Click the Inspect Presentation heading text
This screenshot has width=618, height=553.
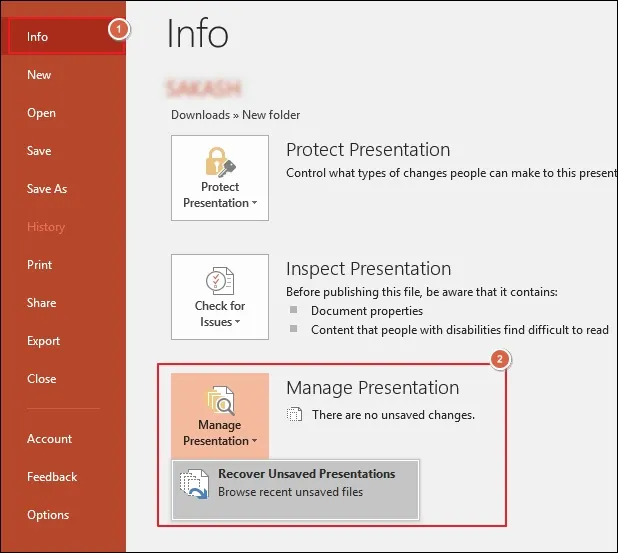tap(369, 269)
